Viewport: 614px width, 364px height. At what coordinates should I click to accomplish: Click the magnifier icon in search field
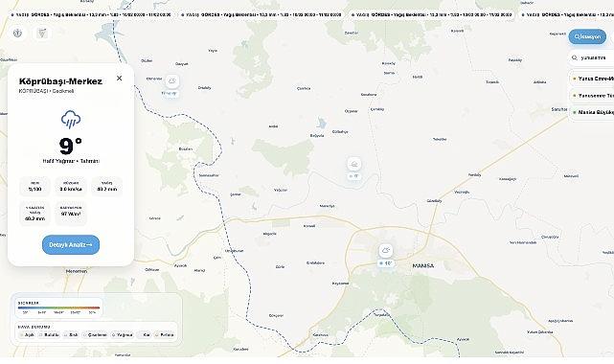575,57
